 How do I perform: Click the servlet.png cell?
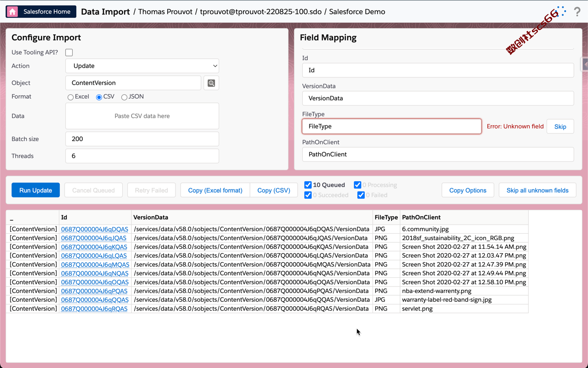(464, 309)
